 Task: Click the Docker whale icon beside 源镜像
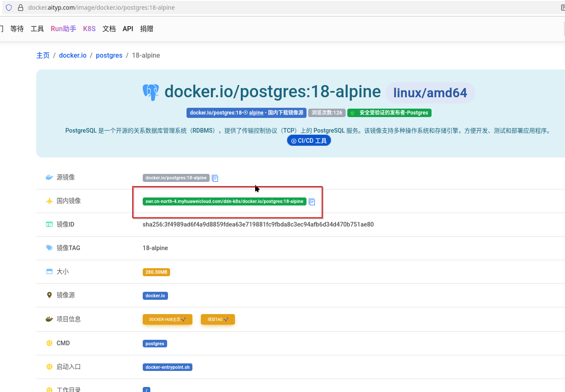coord(49,177)
